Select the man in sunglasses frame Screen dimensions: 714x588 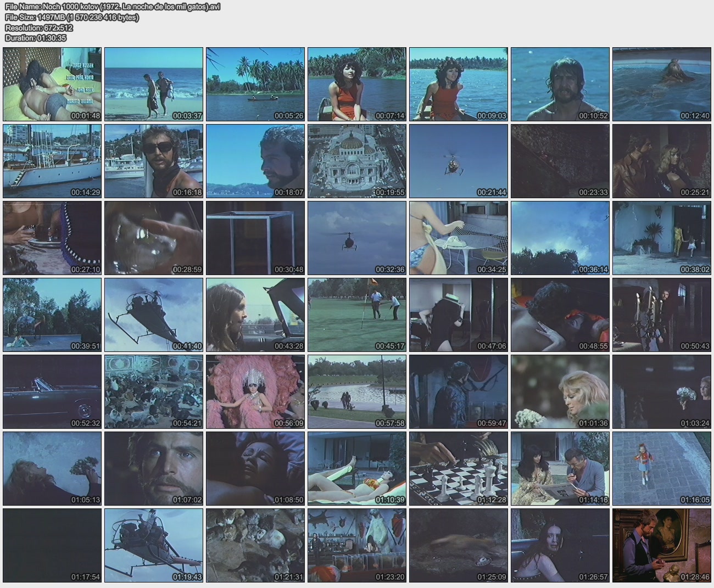click(154, 161)
